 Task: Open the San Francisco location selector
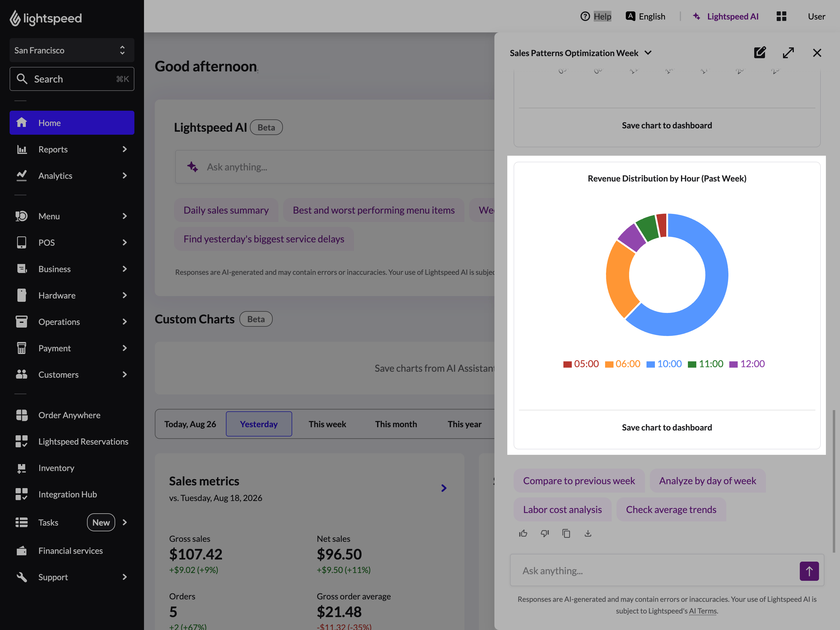coord(72,50)
